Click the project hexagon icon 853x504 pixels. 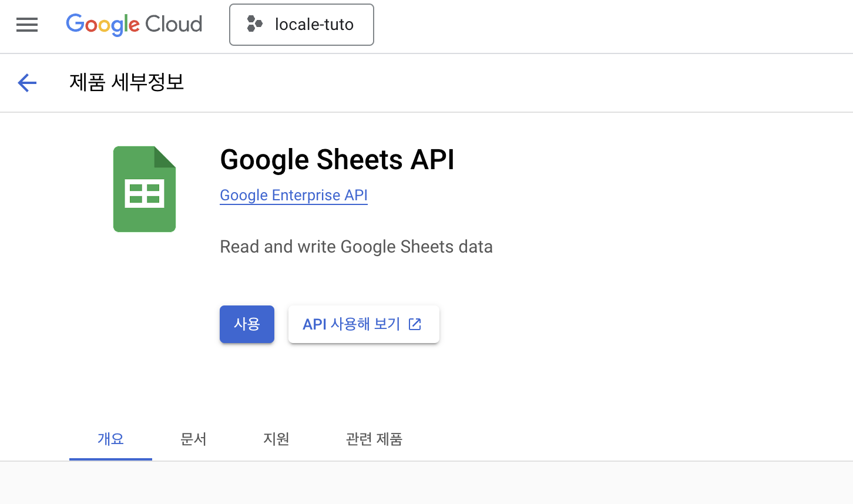(x=254, y=24)
